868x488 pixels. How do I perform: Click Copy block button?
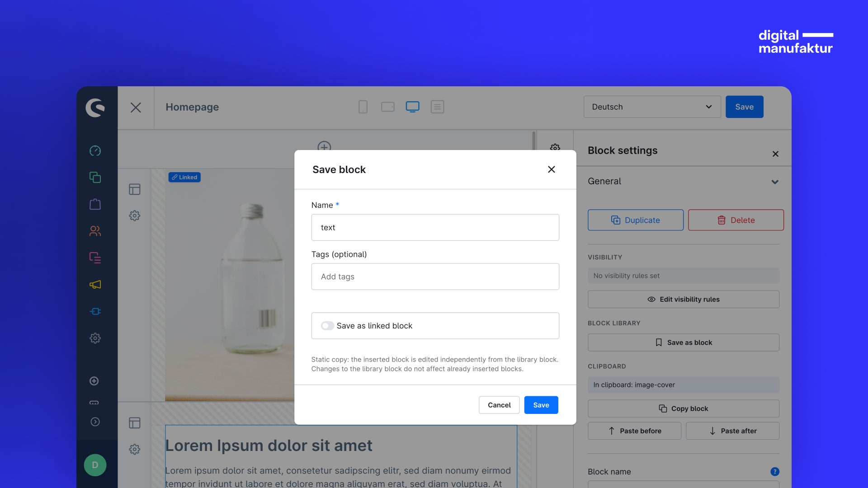point(684,408)
